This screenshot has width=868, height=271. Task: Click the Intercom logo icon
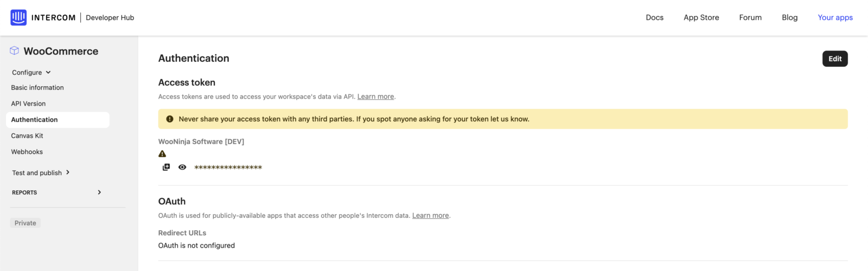click(18, 17)
